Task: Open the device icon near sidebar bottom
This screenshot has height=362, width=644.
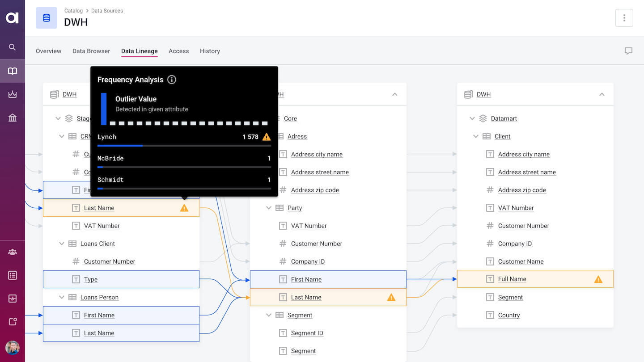Action: [12, 321]
